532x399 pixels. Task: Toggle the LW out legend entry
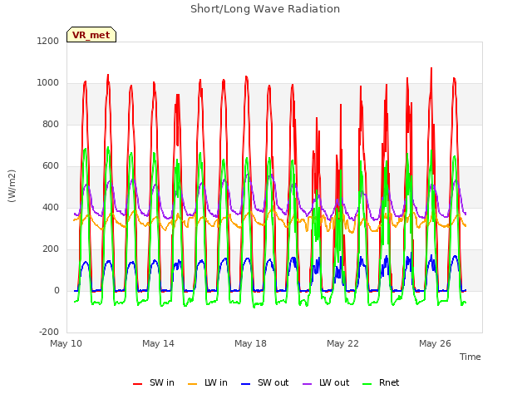[x=326, y=383]
